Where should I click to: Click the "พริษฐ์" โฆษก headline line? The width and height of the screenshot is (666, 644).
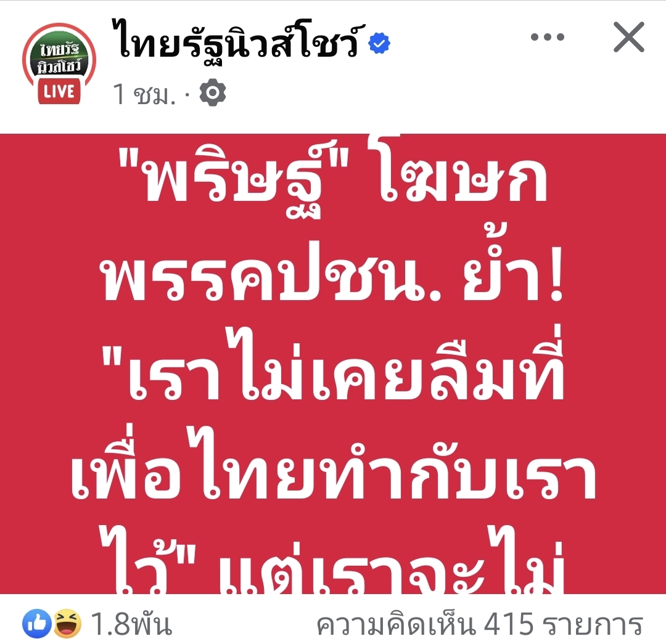pos(332,178)
